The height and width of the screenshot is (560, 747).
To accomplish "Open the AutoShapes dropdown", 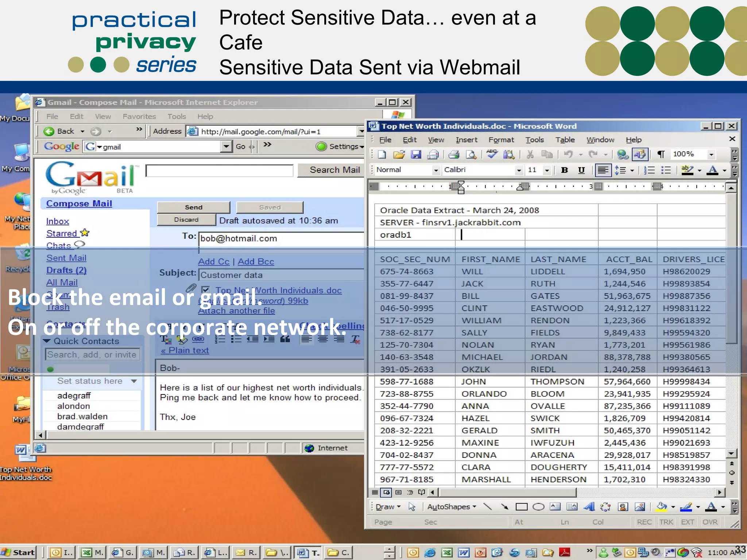I will point(452,507).
